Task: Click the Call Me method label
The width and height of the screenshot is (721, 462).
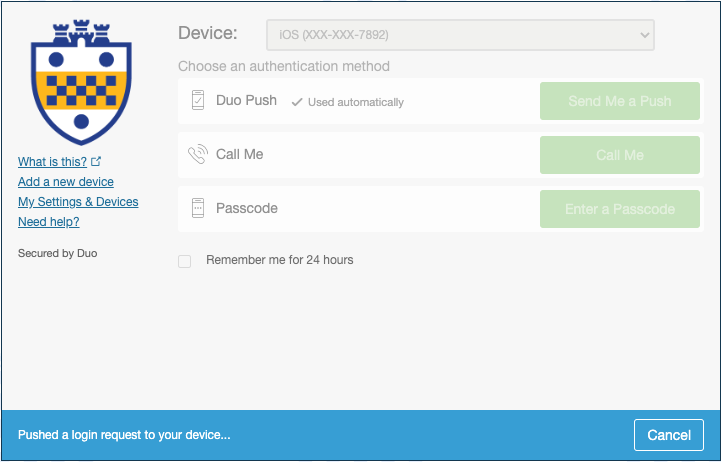Action: pyautogui.click(x=240, y=154)
